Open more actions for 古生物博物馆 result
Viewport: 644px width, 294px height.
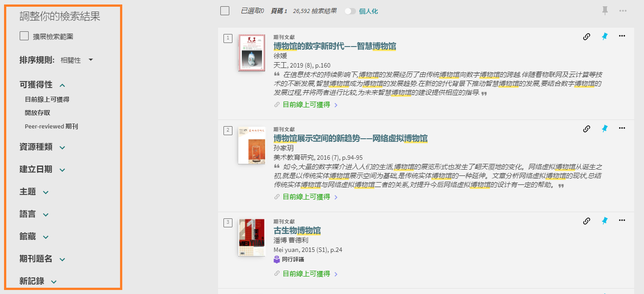622,220
